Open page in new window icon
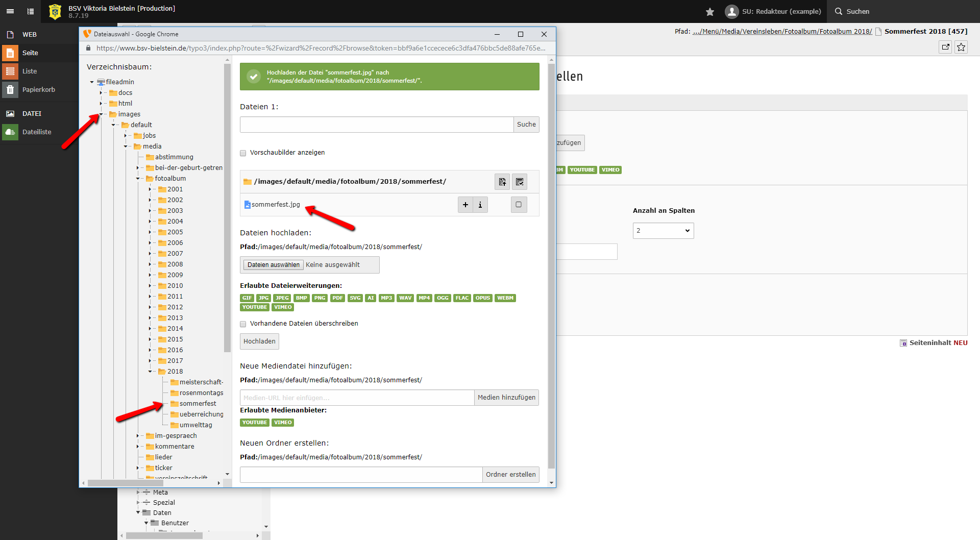 coord(945,47)
